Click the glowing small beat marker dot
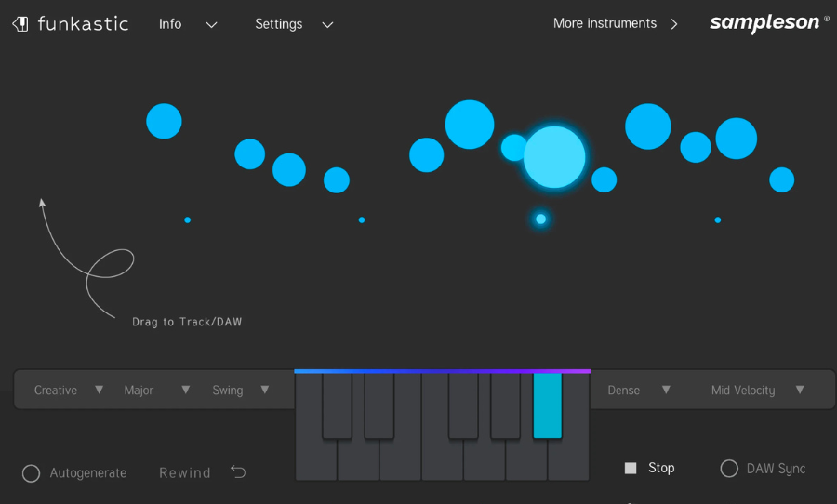The image size is (837, 504). [x=540, y=219]
